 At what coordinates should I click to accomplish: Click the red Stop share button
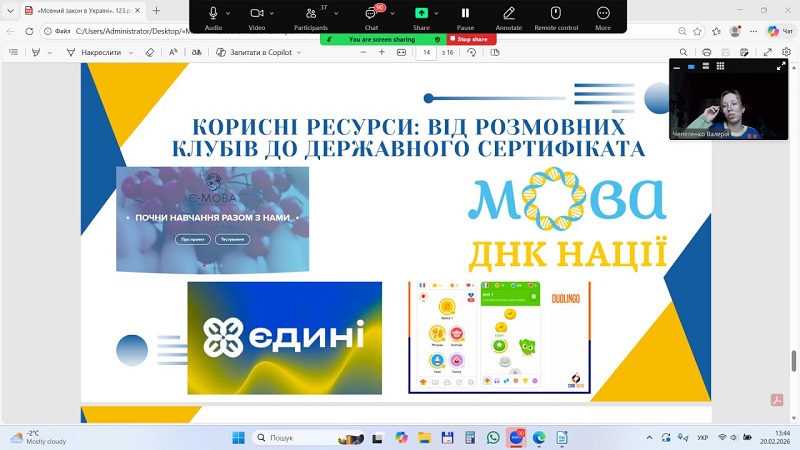pos(470,39)
